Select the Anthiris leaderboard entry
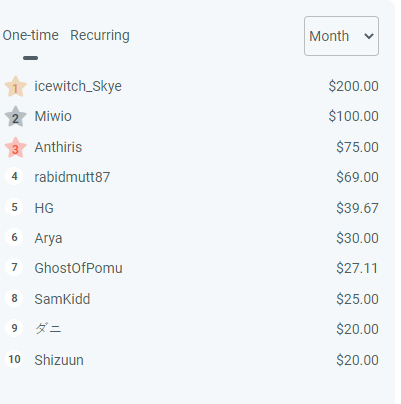The image size is (401, 404). [x=192, y=147]
